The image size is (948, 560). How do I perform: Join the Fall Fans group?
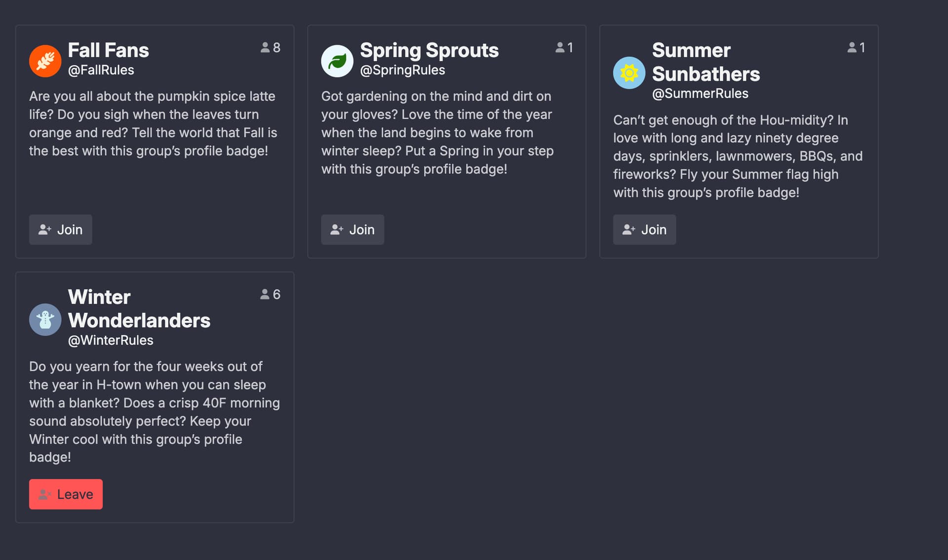[x=61, y=230]
